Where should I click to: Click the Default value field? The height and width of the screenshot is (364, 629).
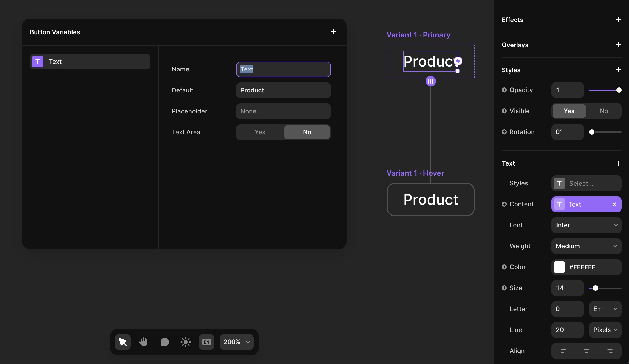point(283,90)
